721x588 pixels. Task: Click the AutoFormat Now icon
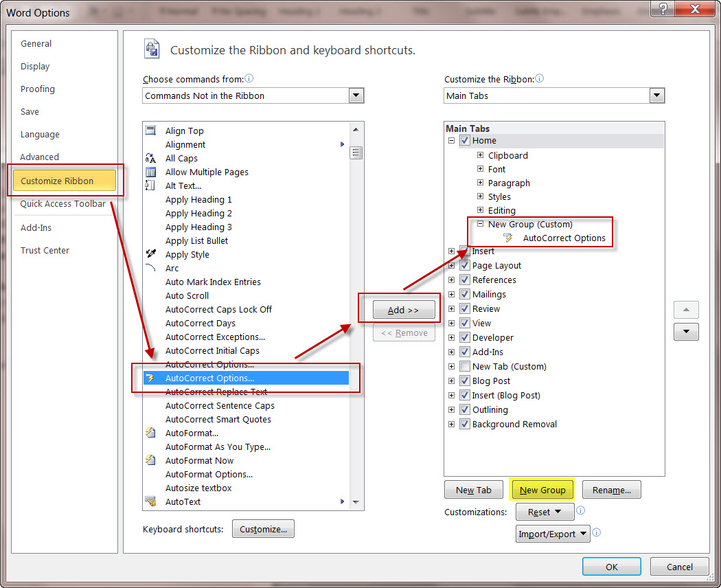tap(151, 460)
